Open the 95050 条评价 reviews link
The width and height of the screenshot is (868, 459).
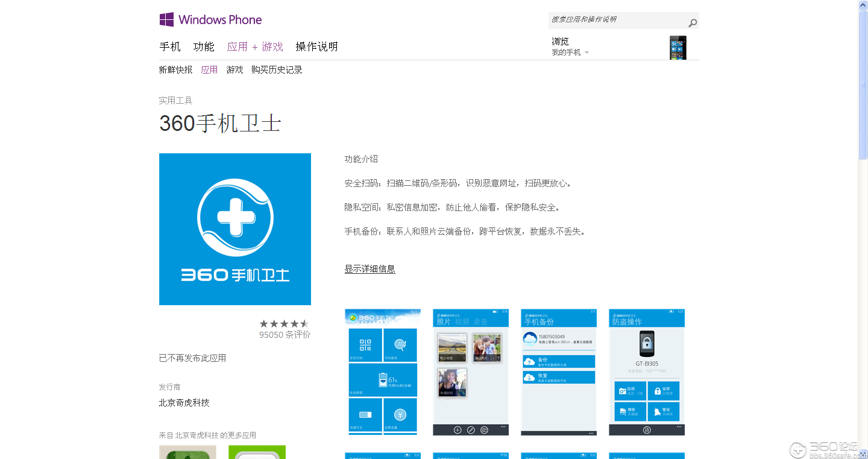285,335
